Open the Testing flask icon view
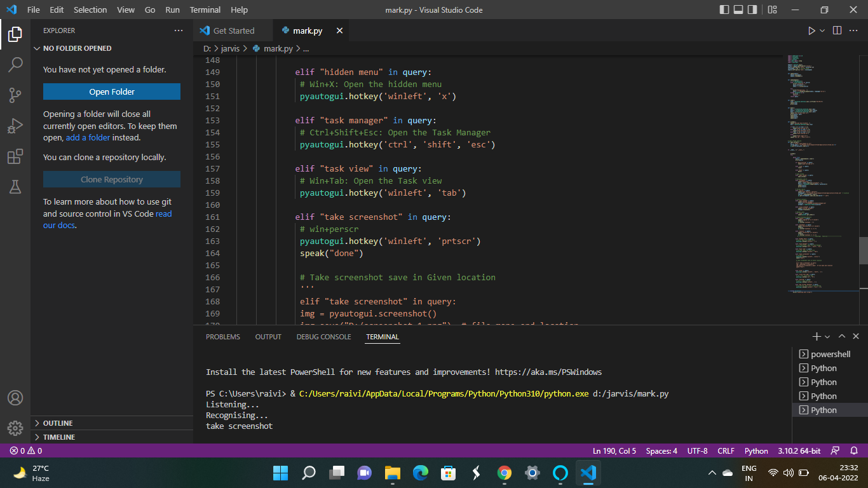The width and height of the screenshot is (868, 488). pyautogui.click(x=15, y=187)
